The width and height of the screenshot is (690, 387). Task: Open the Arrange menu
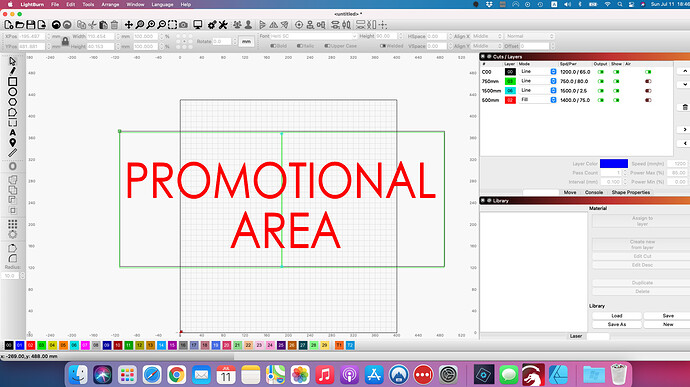point(110,4)
